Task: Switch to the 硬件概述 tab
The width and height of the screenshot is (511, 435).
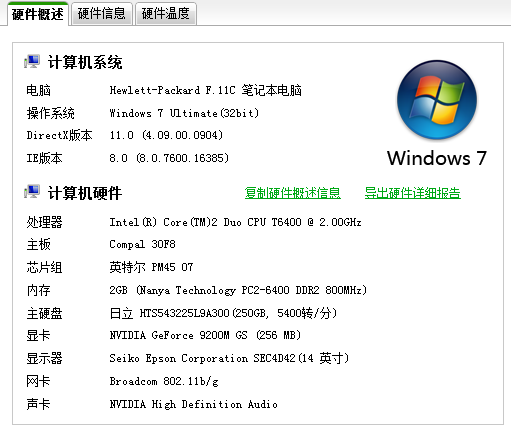Action: point(38,14)
